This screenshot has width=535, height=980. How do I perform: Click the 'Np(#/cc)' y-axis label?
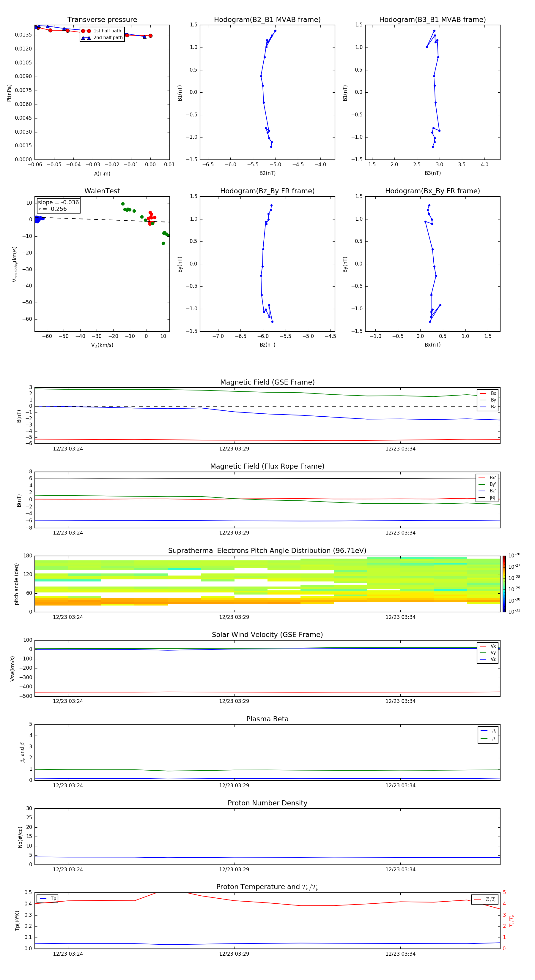pos(20,837)
